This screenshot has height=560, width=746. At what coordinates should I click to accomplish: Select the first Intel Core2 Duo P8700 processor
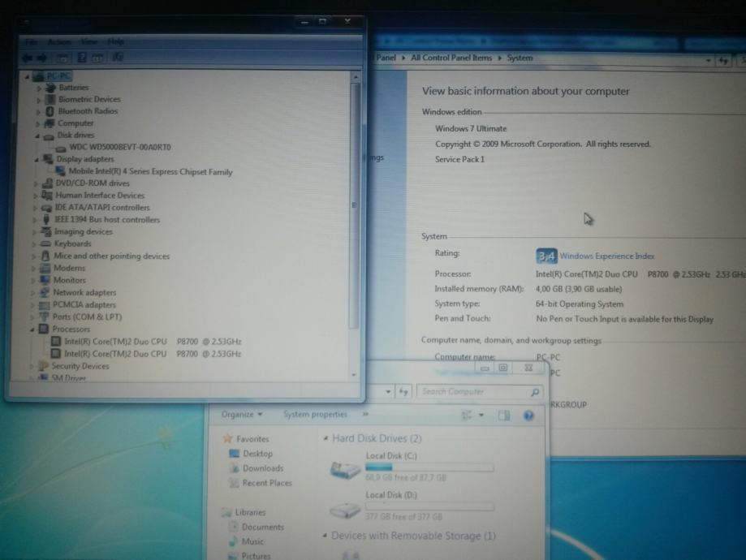pyautogui.click(x=153, y=342)
